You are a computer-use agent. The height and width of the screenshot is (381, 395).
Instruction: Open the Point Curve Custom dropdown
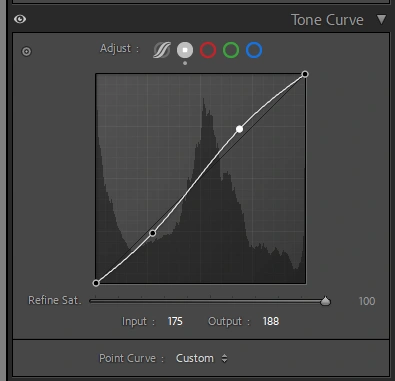click(201, 358)
